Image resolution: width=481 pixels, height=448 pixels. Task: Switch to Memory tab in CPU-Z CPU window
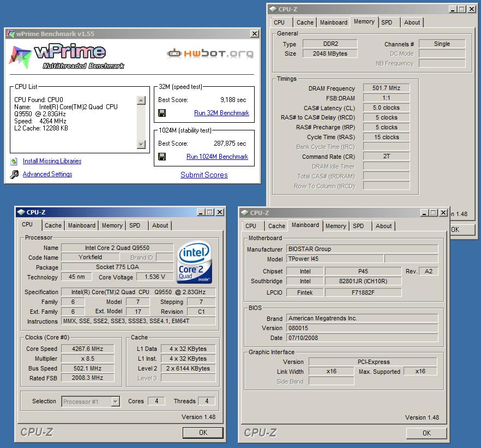(x=112, y=225)
